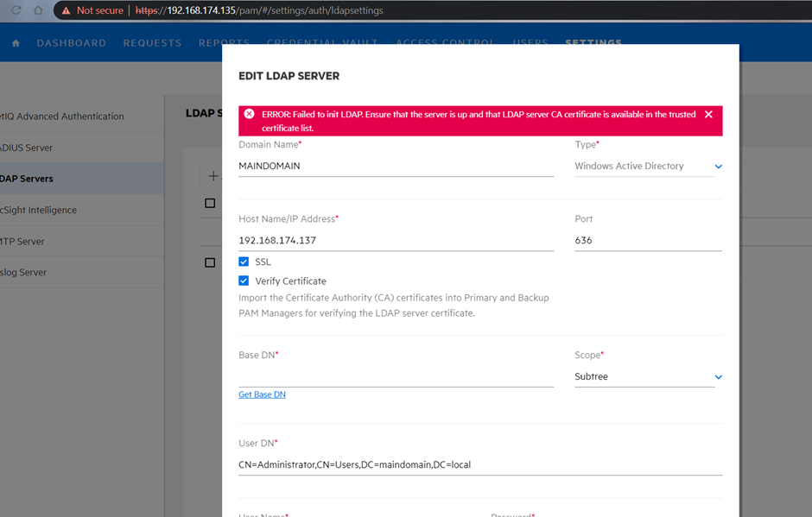Click the Port field showing 636
This screenshot has width=812, height=517.
coord(648,240)
